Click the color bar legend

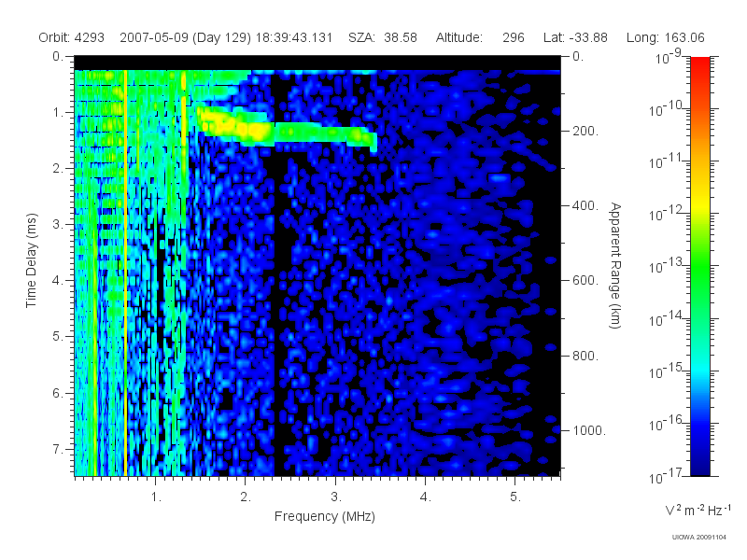(x=699, y=266)
